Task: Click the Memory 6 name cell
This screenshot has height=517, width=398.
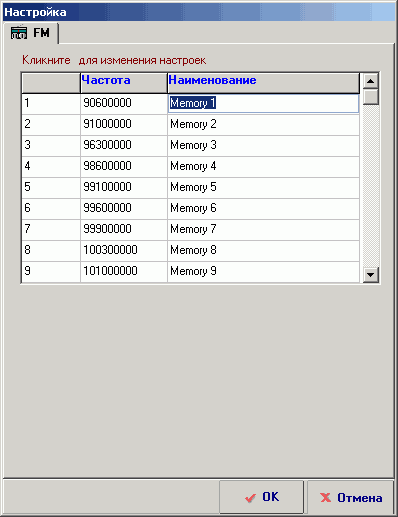Action: (263, 209)
